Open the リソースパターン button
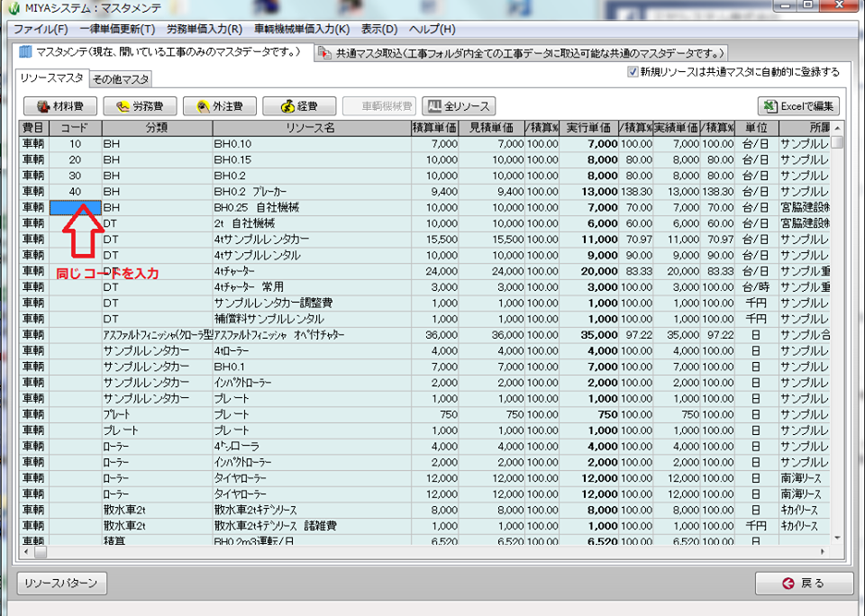Image resolution: width=865 pixels, height=616 pixels. coord(62,584)
